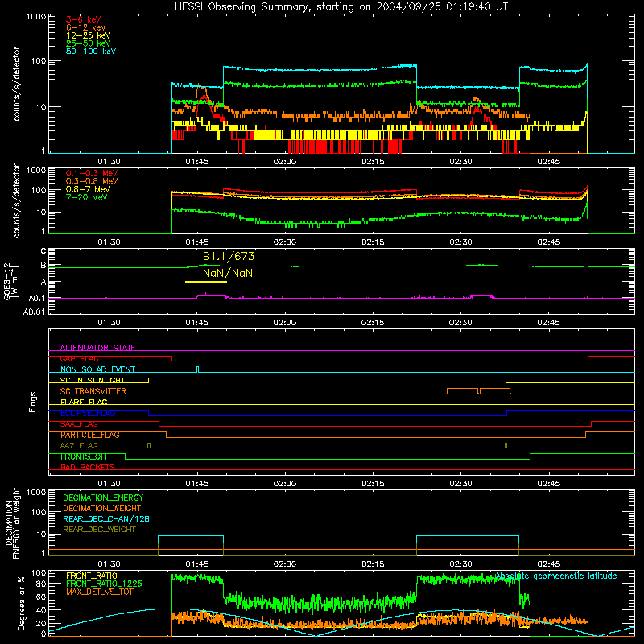
Task: Select the SC_TRANSMITTER flag label
Action: click(x=93, y=391)
